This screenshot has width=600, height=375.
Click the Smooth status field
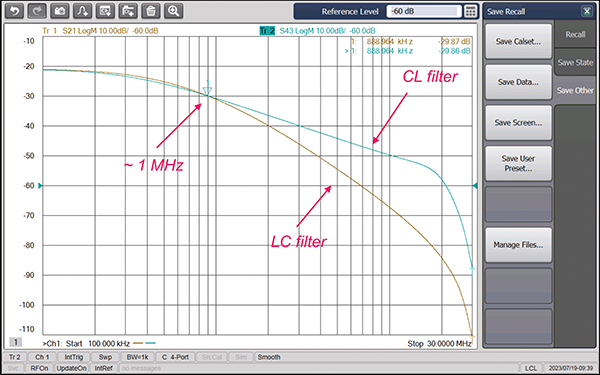269,357
